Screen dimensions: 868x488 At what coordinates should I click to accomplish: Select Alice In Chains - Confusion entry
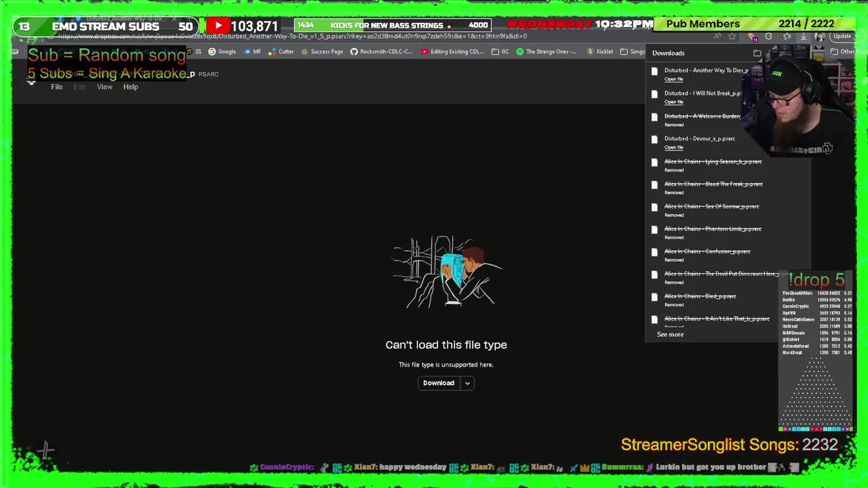[707, 251]
